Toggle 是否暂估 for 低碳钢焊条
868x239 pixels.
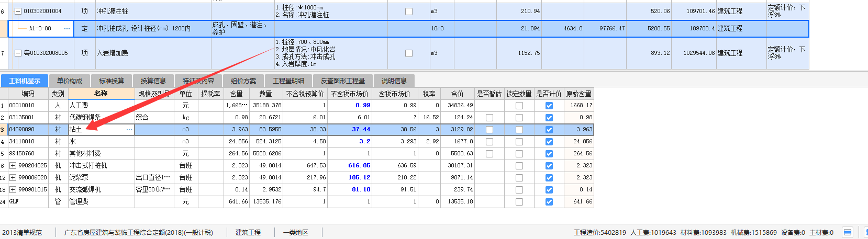point(489,118)
